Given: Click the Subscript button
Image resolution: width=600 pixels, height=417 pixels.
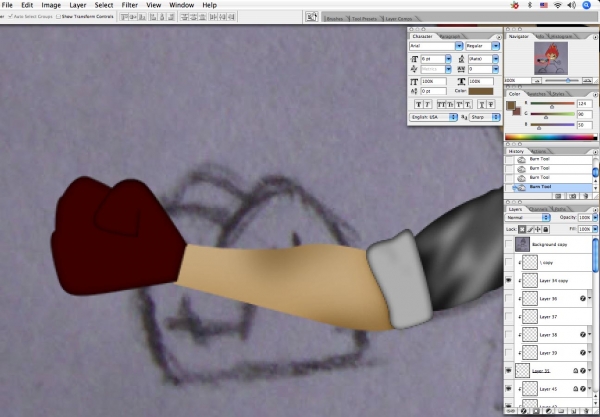Looking at the screenshot, I should pyautogui.click(x=468, y=104).
